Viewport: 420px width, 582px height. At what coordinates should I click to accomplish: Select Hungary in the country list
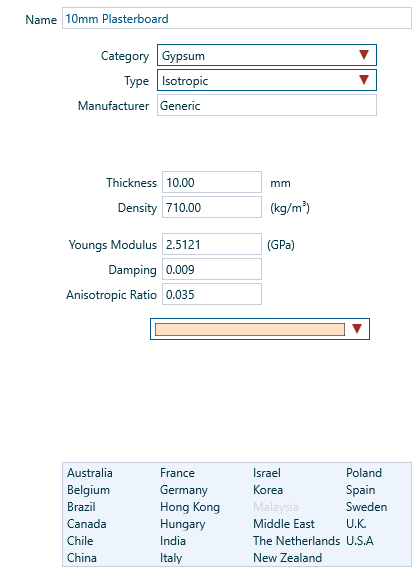click(183, 524)
